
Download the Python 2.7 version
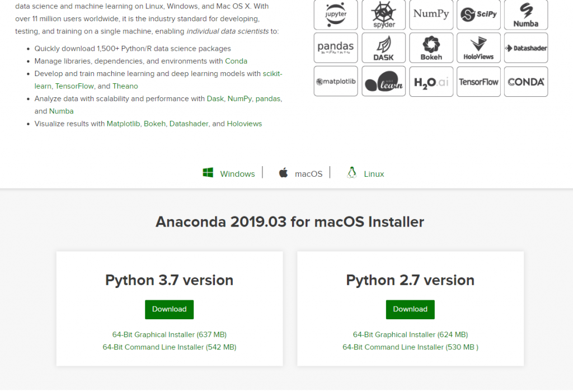click(x=410, y=309)
